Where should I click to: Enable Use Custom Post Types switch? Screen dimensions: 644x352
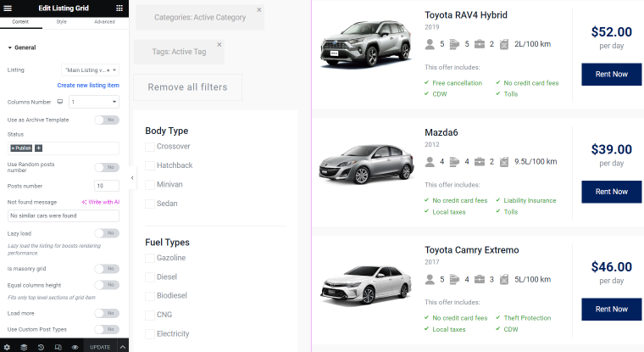pos(107,329)
